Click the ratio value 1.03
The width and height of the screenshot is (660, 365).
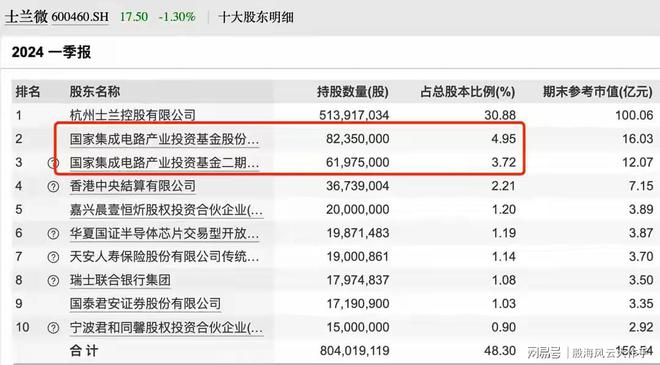point(503,304)
